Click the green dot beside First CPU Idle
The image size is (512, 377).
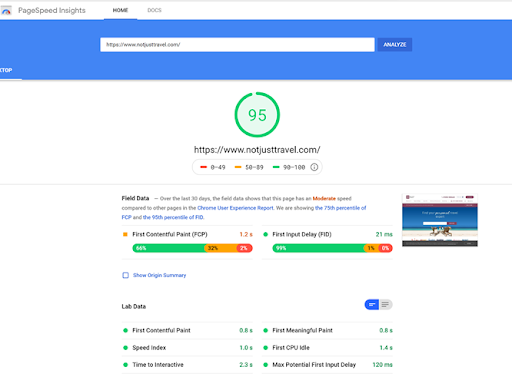point(266,348)
